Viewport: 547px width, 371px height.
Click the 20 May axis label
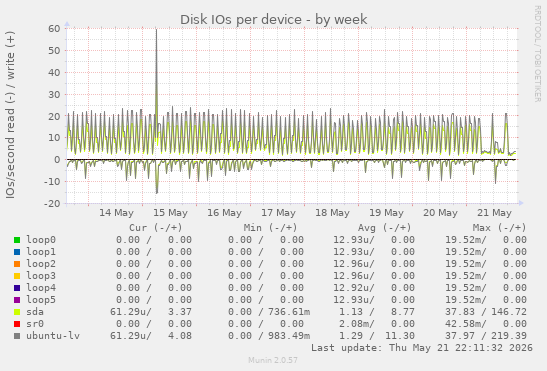tap(440, 213)
